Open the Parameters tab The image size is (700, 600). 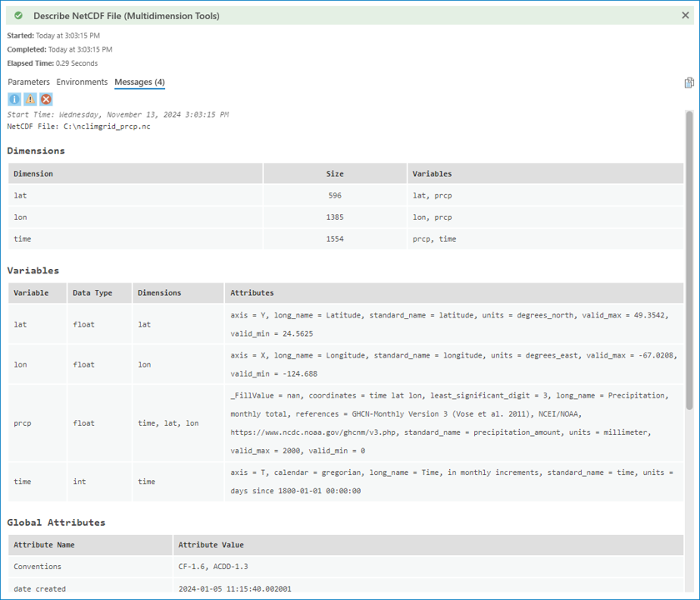[x=28, y=82]
